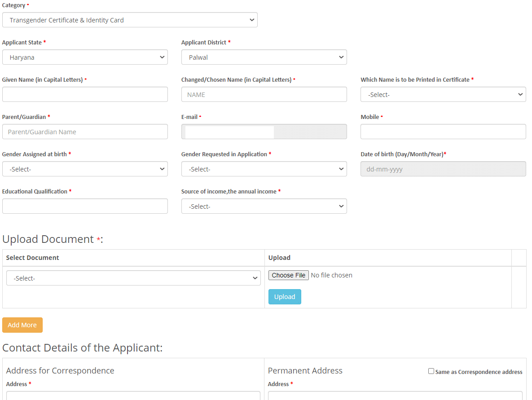Expand the Applicant State dropdown

pyautogui.click(x=85, y=57)
